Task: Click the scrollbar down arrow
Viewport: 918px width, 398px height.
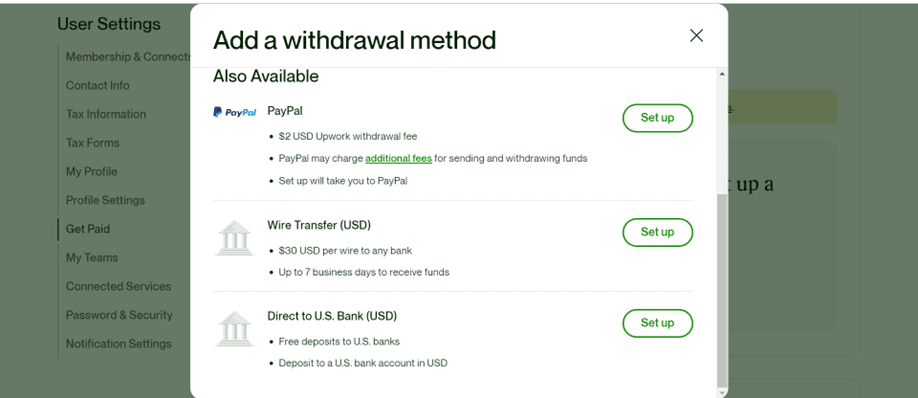Action: point(722,393)
